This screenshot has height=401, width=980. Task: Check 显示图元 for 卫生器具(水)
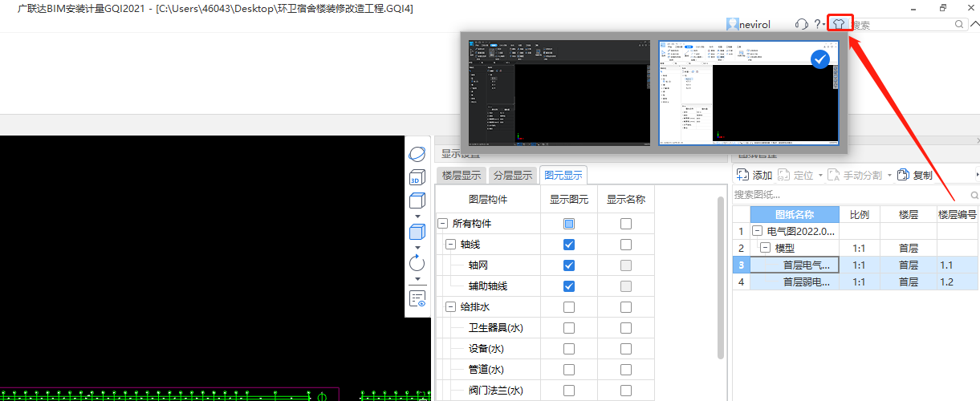point(569,327)
